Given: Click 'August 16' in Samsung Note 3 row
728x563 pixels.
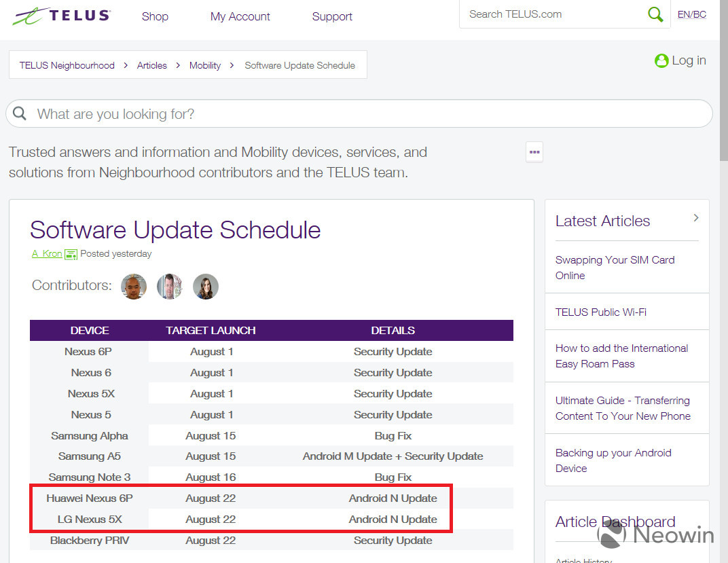Looking at the screenshot, I should pyautogui.click(x=211, y=477).
